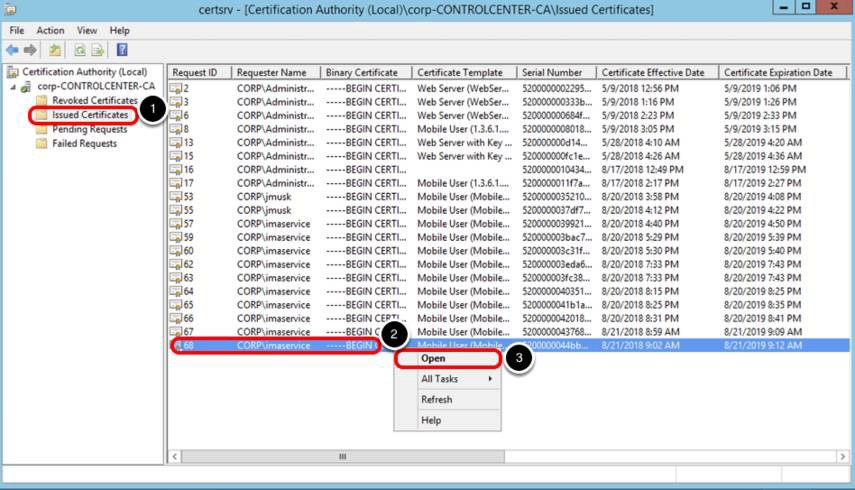Click CORP\jmusk in request 55 row
Viewport: 855px width, 490px height.
[x=264, y=210]
